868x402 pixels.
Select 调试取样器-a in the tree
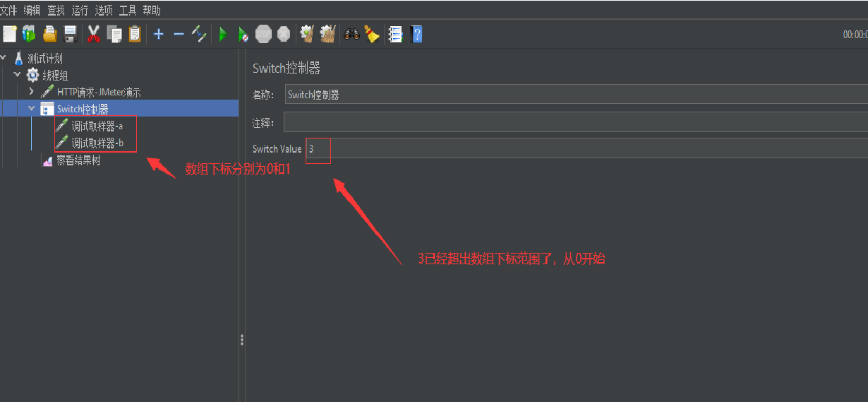pos(97,126)
